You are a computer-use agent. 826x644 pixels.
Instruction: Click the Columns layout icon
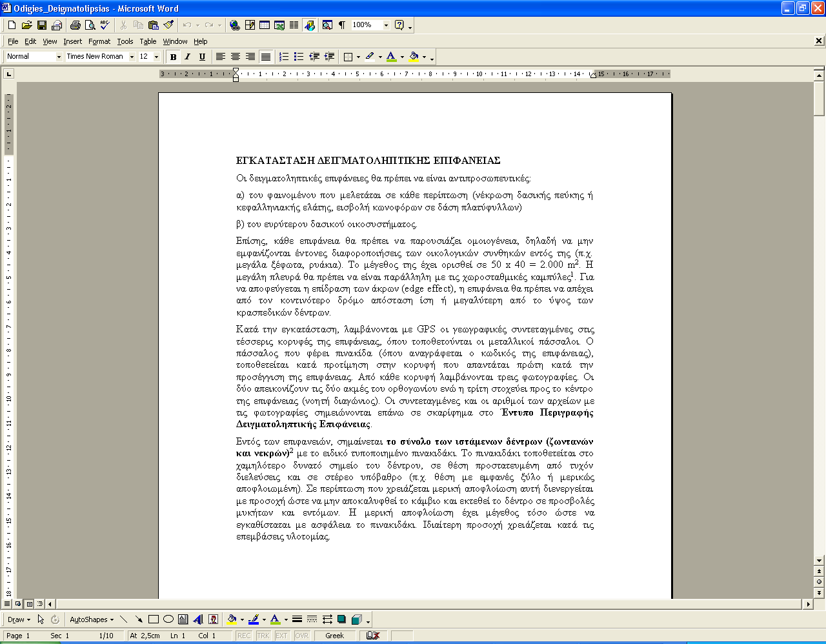[x=294, y=25]
